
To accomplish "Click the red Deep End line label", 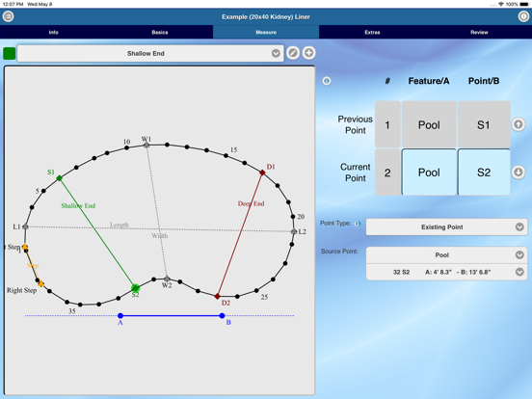I will [x=252, y=203].
